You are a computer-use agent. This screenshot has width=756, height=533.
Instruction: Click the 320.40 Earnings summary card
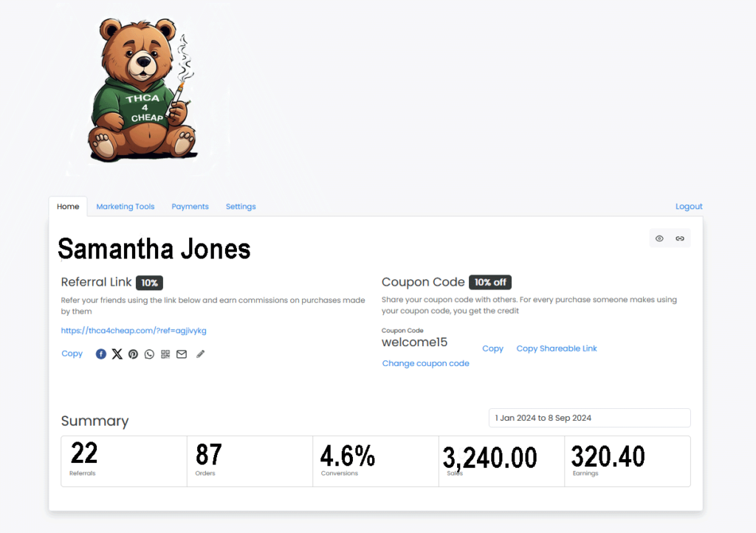(628, 461)
